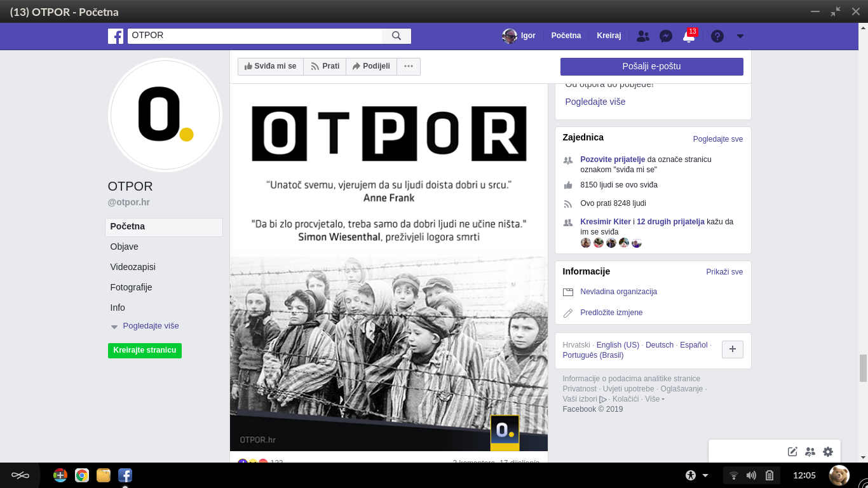Open the new message compose icon

click(792, 451)
